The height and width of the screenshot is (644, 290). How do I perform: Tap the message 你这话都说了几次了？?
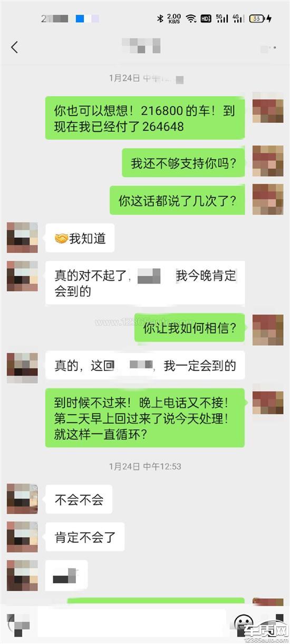(x=177, y=200)
